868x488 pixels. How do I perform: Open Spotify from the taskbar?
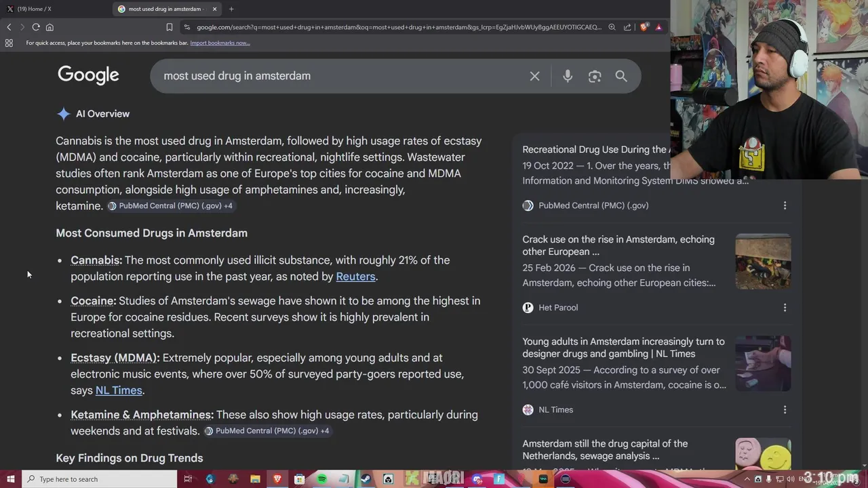pos(322,479)
